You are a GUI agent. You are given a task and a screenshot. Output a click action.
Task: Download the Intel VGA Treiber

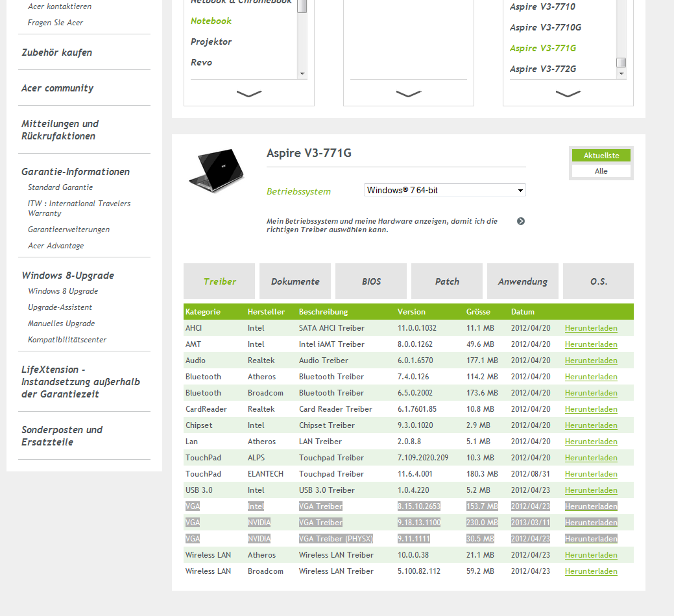[591, 506]
